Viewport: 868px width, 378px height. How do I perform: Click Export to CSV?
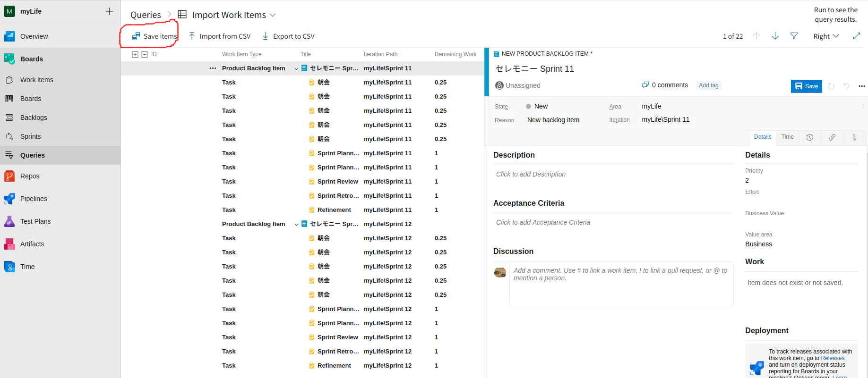click(288, 36)
